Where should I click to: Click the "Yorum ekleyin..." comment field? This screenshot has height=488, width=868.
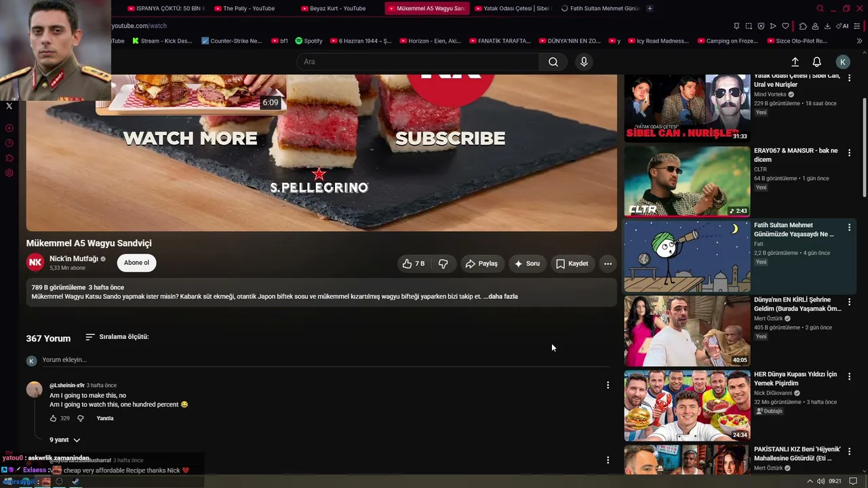click(325, 360)
